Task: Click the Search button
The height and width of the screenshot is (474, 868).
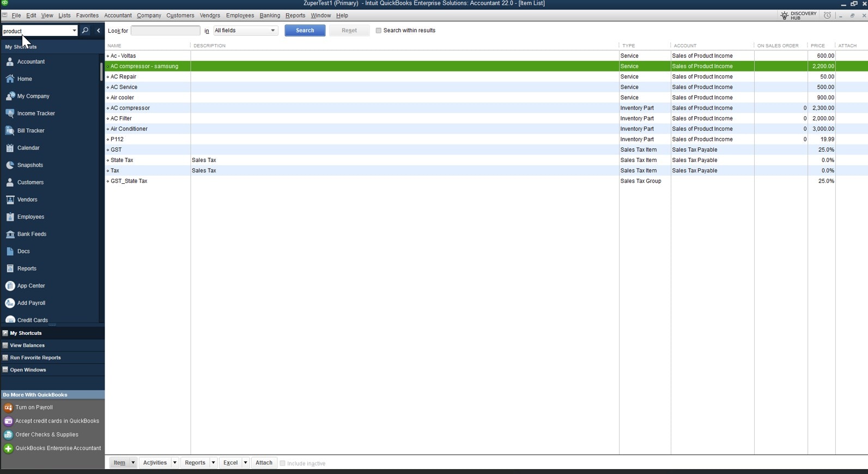Action: (305, 31)
